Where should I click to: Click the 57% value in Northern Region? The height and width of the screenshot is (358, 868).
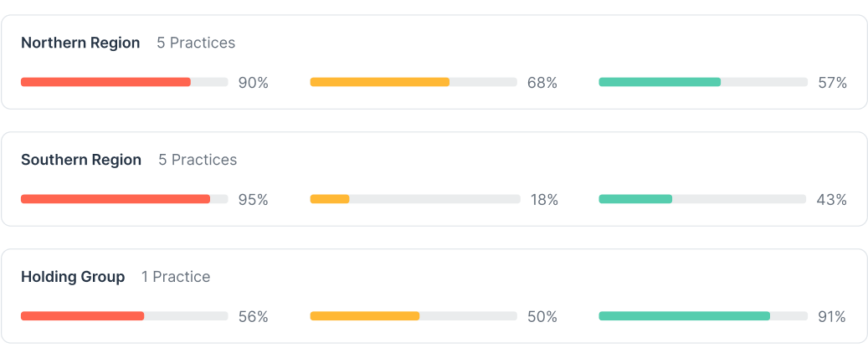pos(833,83)
